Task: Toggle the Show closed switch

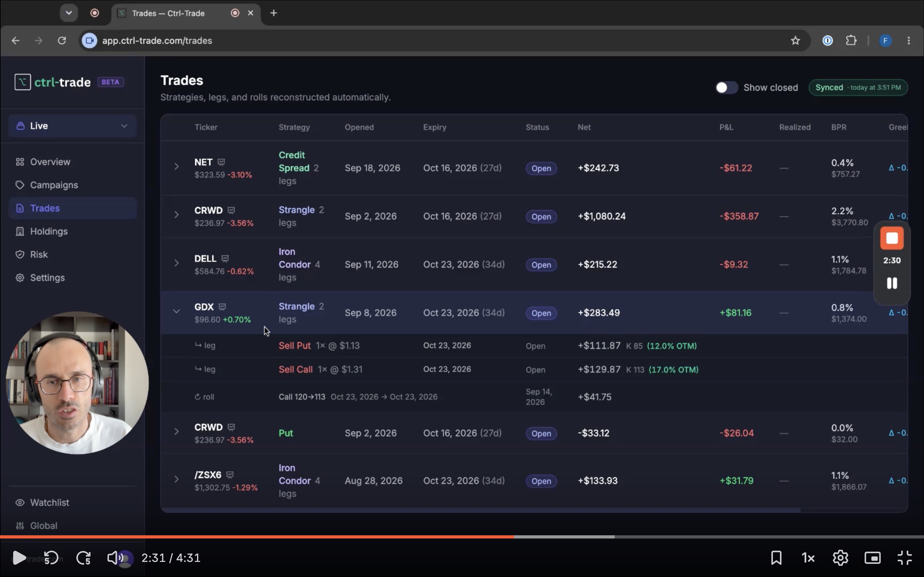Action: click(x=726, y=87)
